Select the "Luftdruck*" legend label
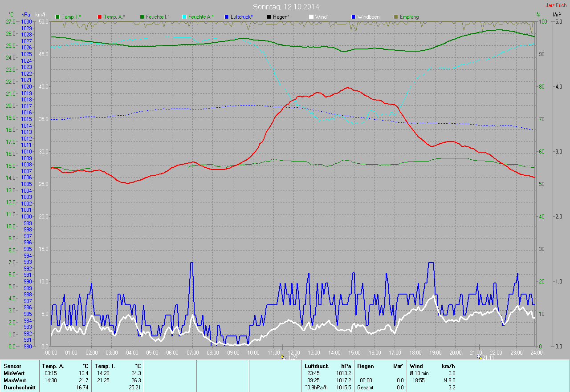Image resolution: width=570 pixels, height=392 pixels. point(242,17)
